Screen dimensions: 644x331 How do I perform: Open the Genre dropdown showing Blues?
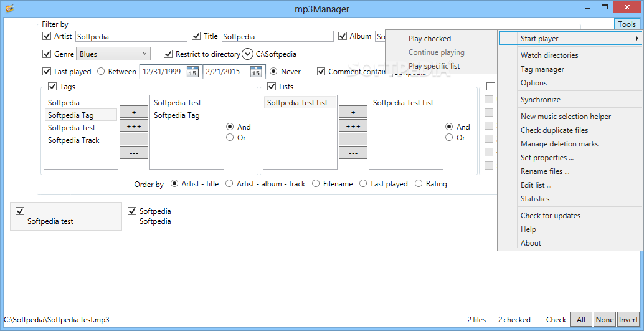click(113, 54)
